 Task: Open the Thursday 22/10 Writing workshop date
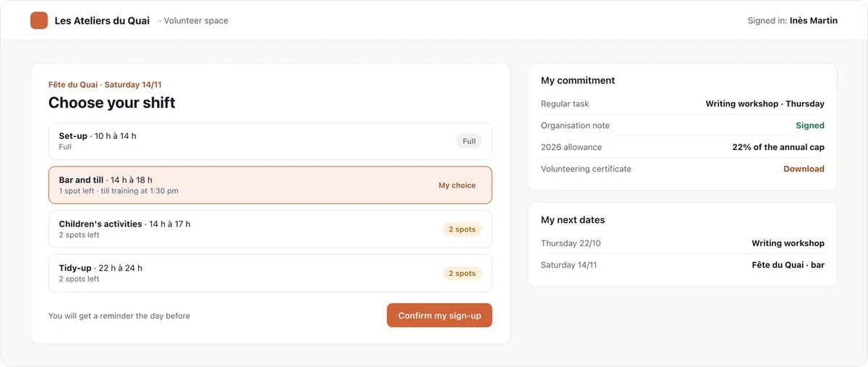683,243
